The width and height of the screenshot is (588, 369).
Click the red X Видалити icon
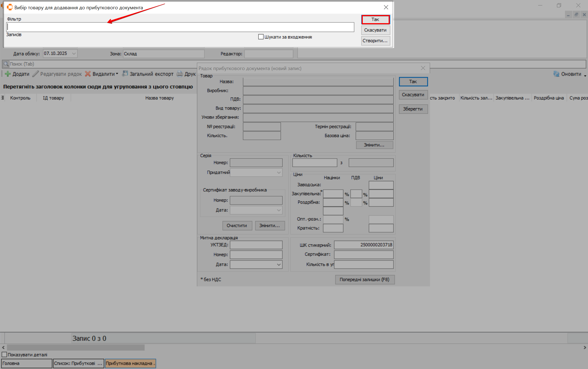(x=88, y=74)
